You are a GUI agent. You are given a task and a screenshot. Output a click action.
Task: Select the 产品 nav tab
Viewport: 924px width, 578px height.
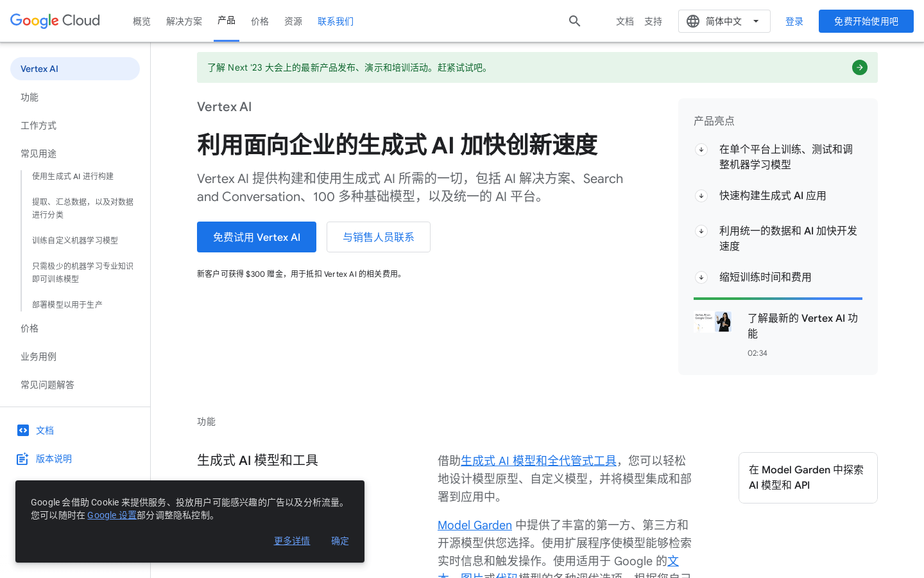[x=227, y=21]
